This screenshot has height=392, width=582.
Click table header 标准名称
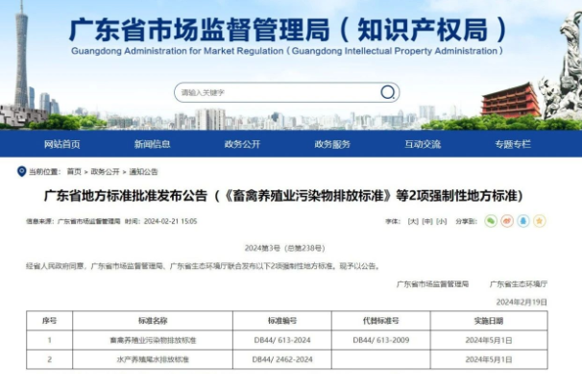point(153,321)
